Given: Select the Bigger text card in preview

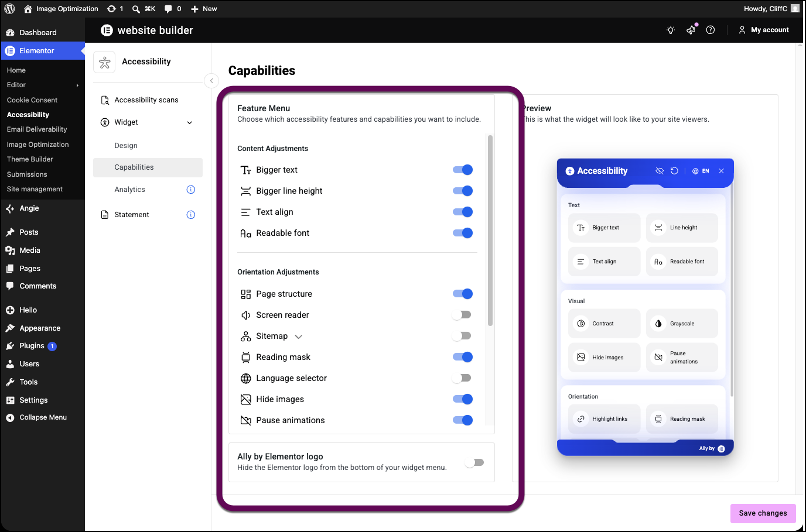Looking at the screenshot, I should [604, 228].
